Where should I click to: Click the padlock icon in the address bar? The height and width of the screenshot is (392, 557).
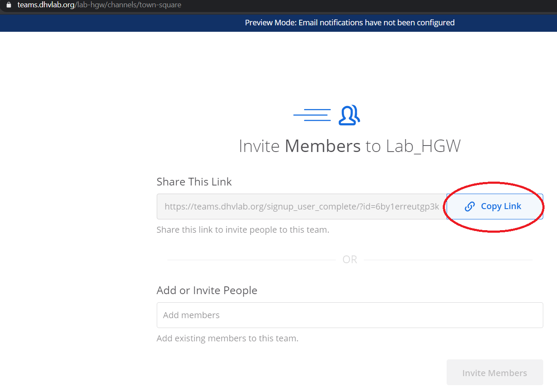(x=8, y=5)
